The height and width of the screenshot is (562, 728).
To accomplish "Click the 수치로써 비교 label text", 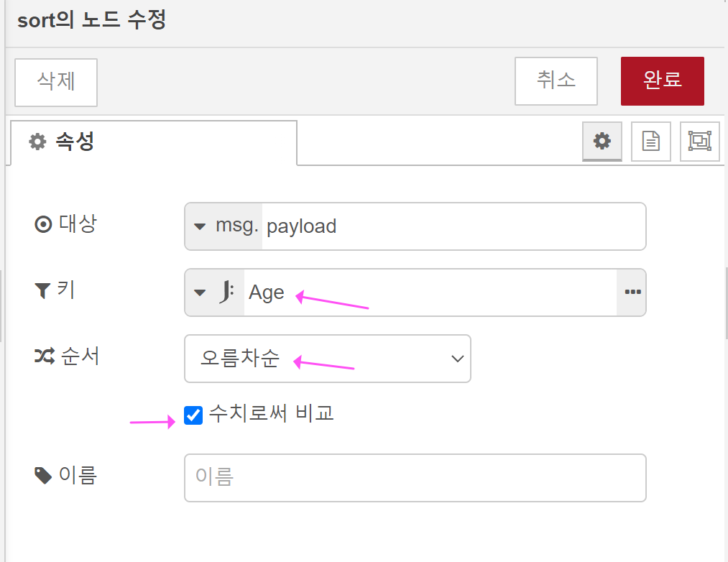I will (x=271, y=413).
